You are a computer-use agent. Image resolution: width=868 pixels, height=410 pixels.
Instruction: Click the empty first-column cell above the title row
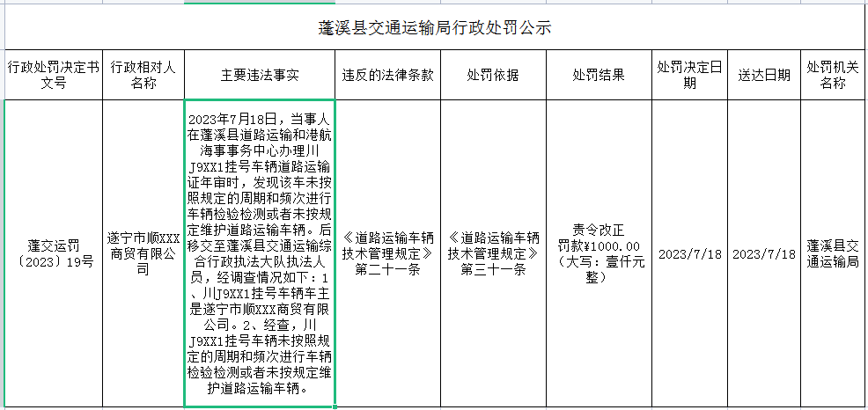point(49,4)
